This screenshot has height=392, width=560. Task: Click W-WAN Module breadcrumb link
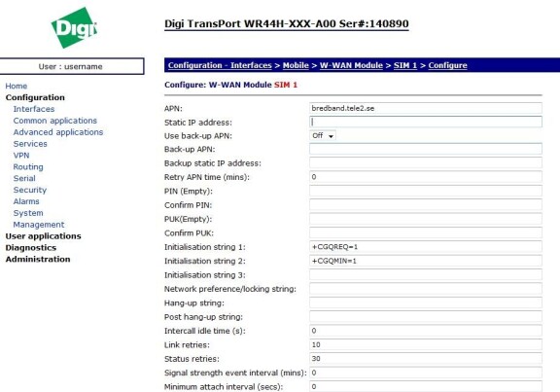[x=351, y=65]
